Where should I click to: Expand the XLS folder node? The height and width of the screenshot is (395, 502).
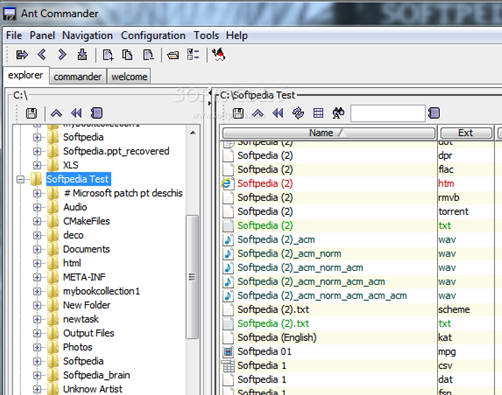37,165
